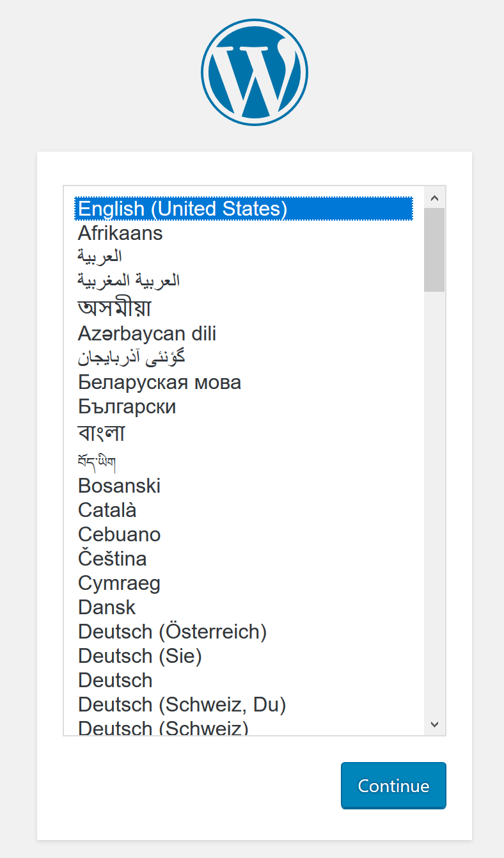Choose Čeština language option
This screenshot has width=504, height=858.
click(244, 559)
